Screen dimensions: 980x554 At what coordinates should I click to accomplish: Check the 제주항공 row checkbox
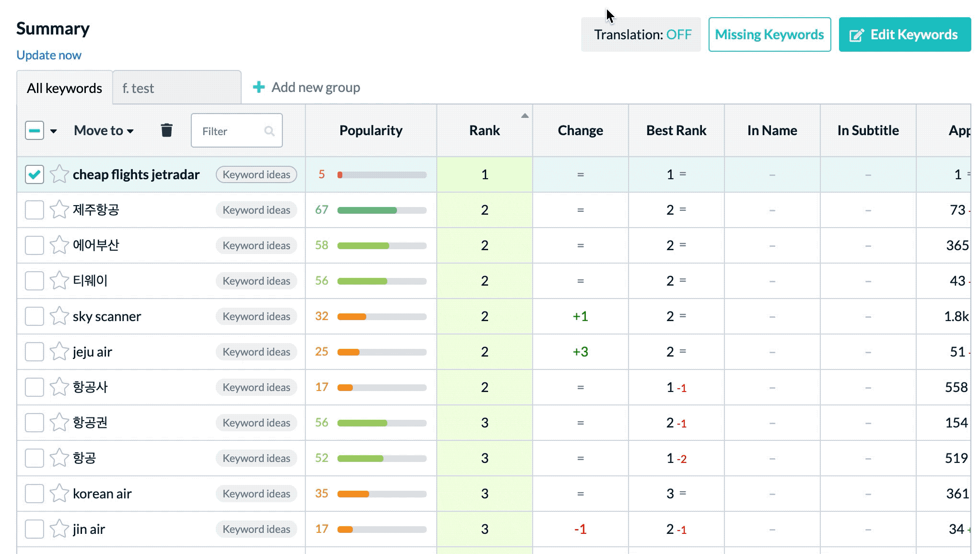click(35, 210)
